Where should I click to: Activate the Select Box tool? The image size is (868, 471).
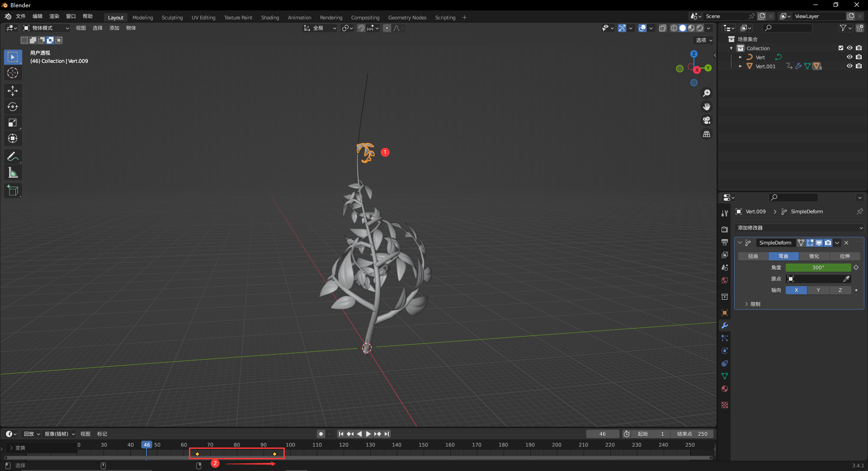[x=13, y=57]
